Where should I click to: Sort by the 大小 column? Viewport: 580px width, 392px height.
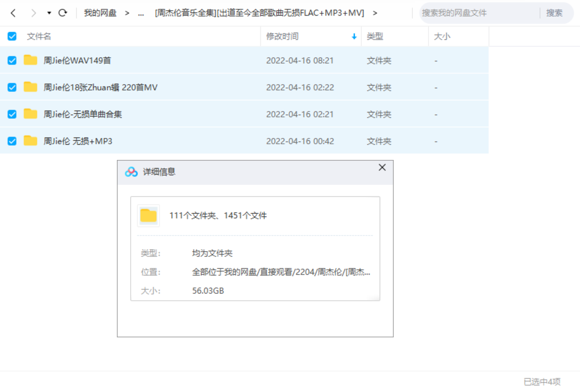442,36
